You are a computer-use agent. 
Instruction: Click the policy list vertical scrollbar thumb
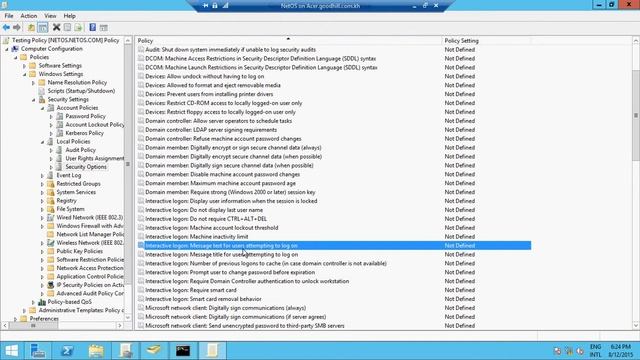pyautogui.click(x=636, y=116)
